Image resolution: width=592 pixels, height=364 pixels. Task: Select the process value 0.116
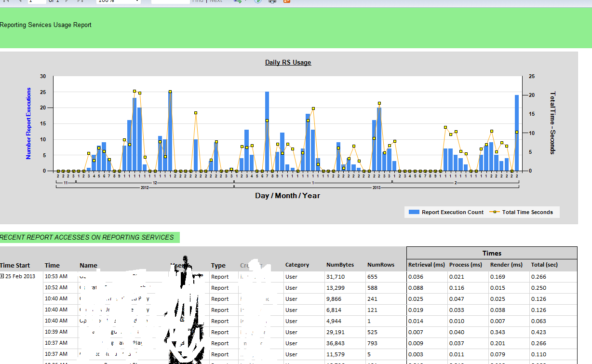coord(457,288)
